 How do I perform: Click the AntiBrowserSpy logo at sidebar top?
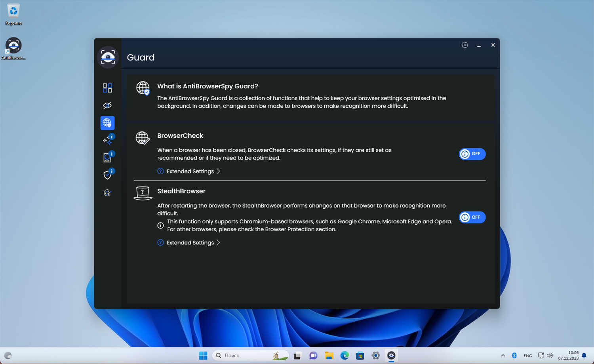click(108, 57)
